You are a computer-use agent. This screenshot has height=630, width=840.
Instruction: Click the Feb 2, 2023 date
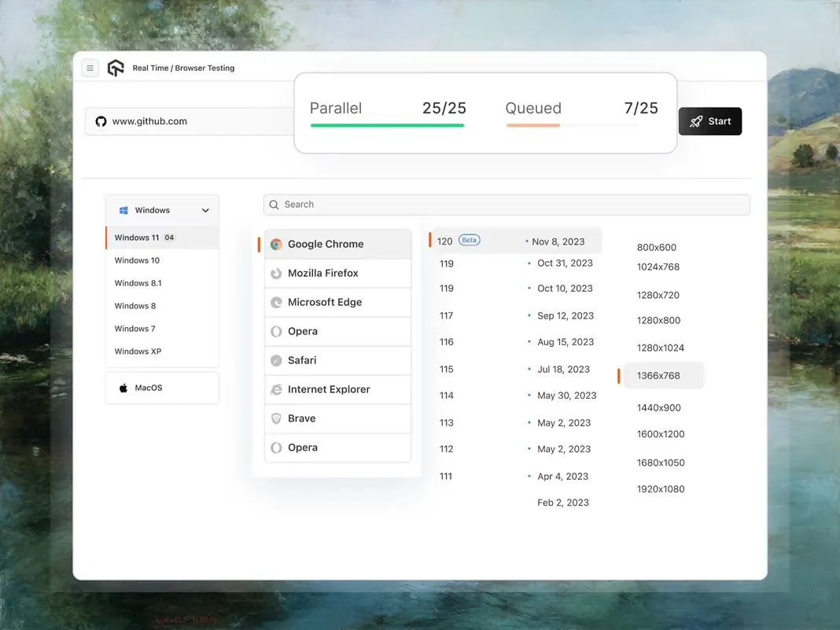(563, 503)
